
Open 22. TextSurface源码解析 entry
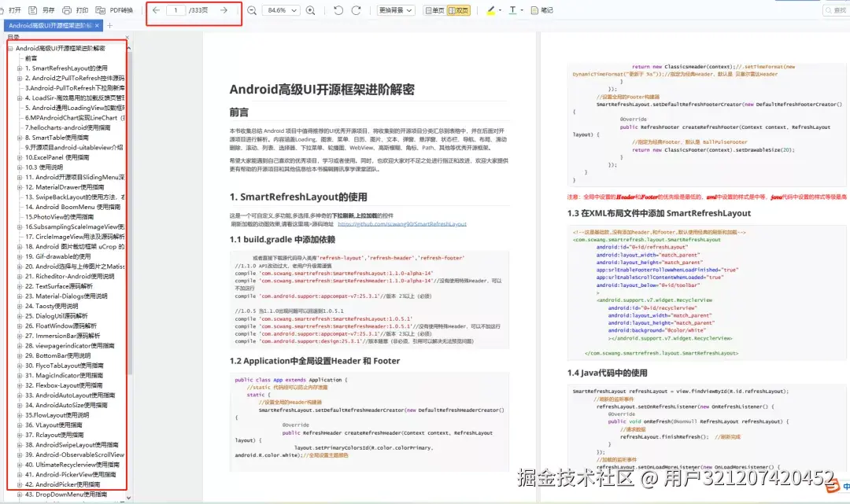coord(59,286)
